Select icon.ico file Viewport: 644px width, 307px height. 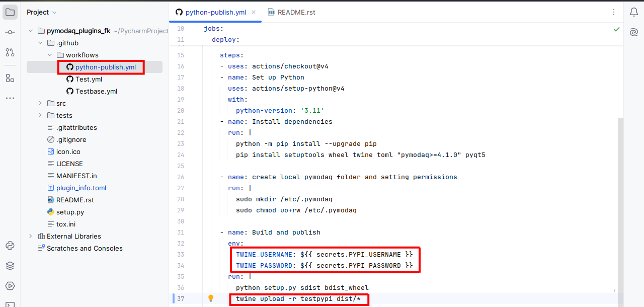click(x=63, y=151)
